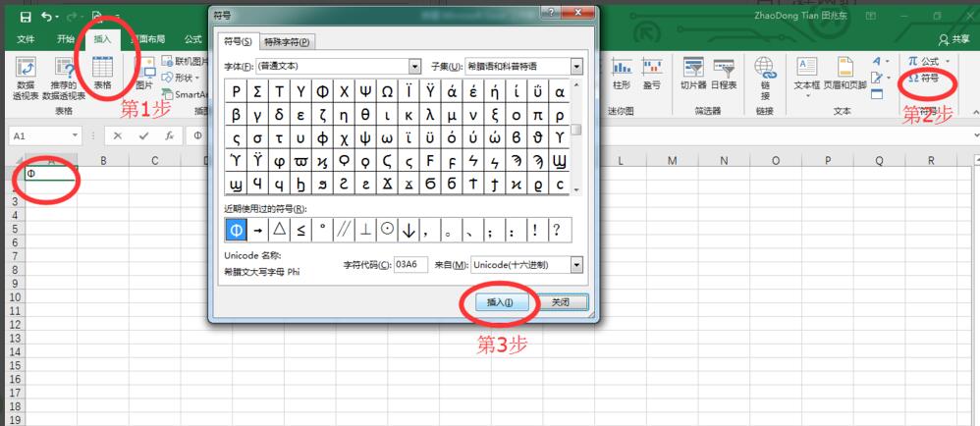Screen dimensions: 980x426
Task: Click the symbol grid scroll-down arrow
Action: point(576,188)
